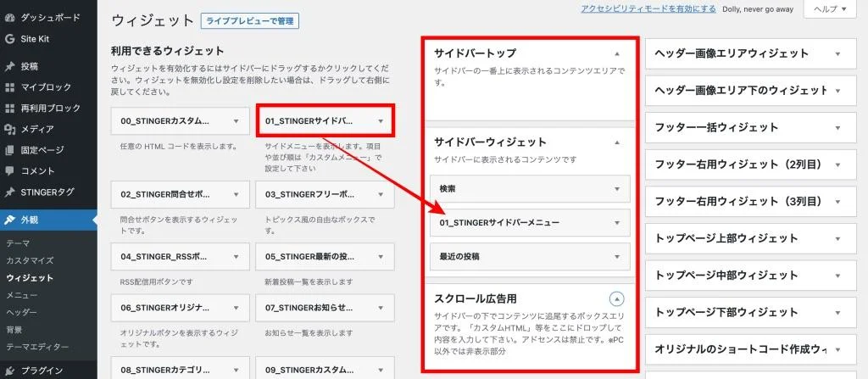The image size is (868, 379).
Task: Expand the 最近の投稿 widget
Action: (617, 257)
